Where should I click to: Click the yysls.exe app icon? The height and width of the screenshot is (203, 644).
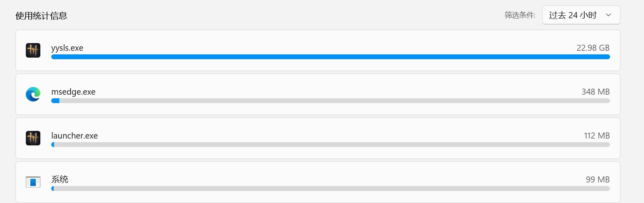[33, 50]
